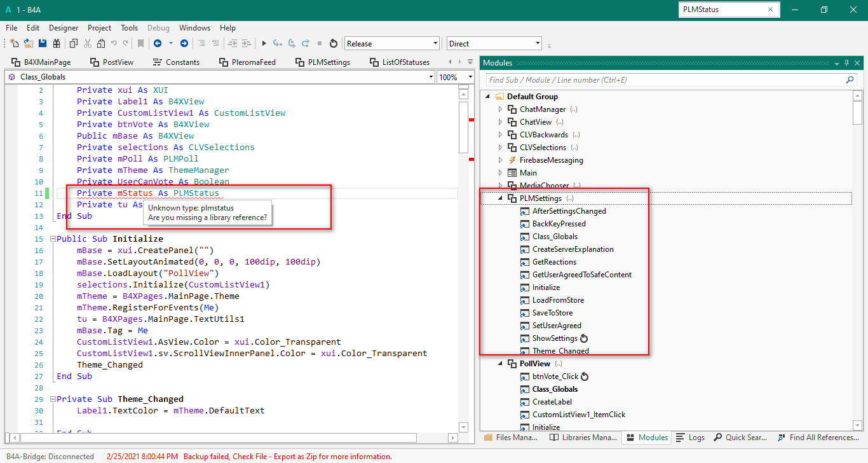Expand the ChatManager module tree node

pos(500,109)
